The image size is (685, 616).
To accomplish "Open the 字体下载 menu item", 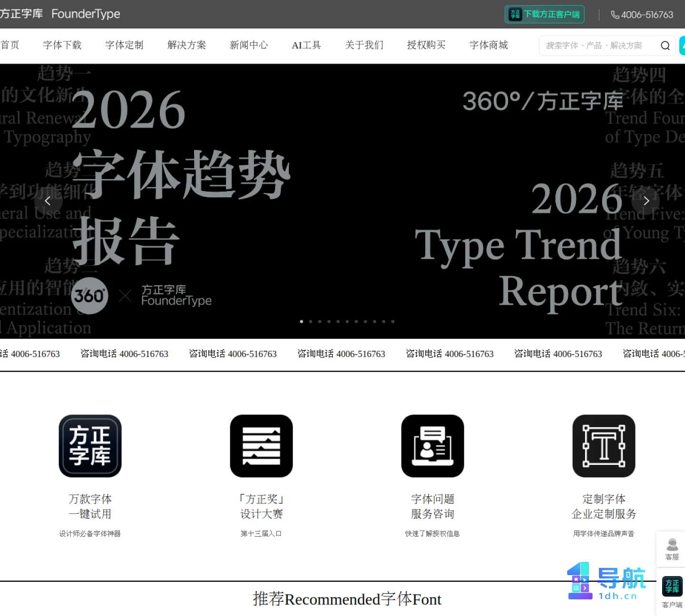I will pyautogui.click(x=62, y=45).
